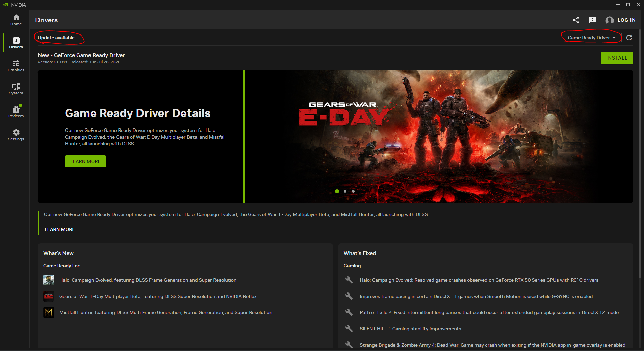Open the Home section in sidebar
Viewport: 644px width, 351px height.
click(x=16, y=20)
